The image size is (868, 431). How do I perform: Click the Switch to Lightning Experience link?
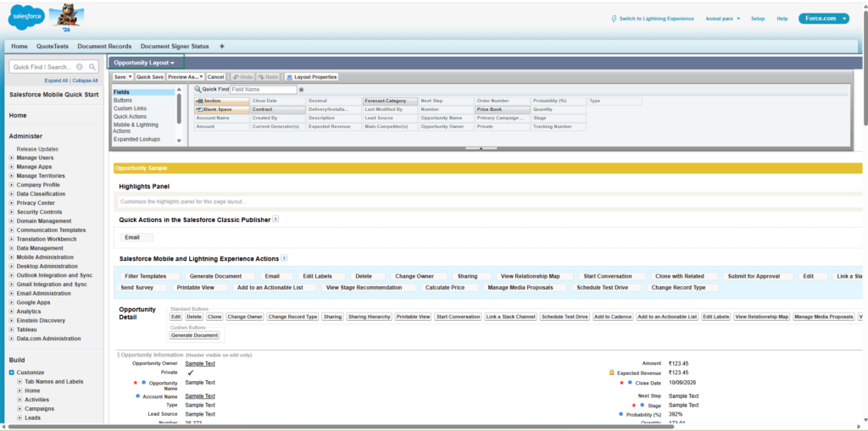(653, 19)
